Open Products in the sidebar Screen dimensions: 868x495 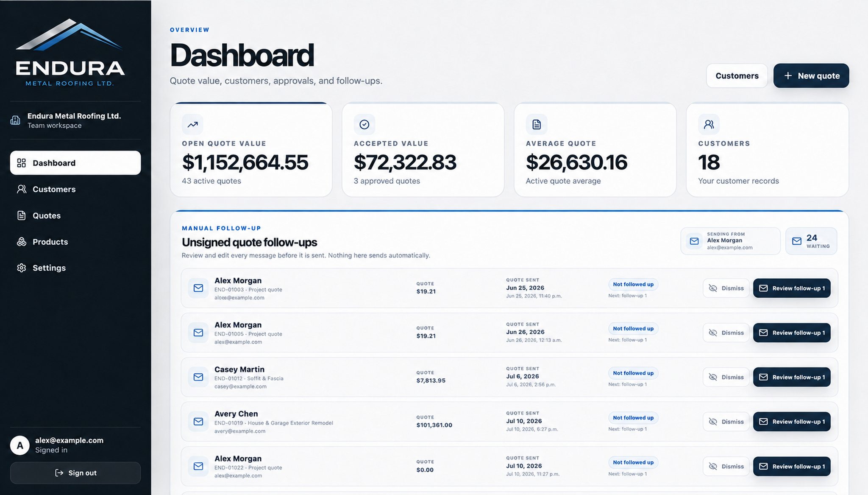tap(75, 242)
